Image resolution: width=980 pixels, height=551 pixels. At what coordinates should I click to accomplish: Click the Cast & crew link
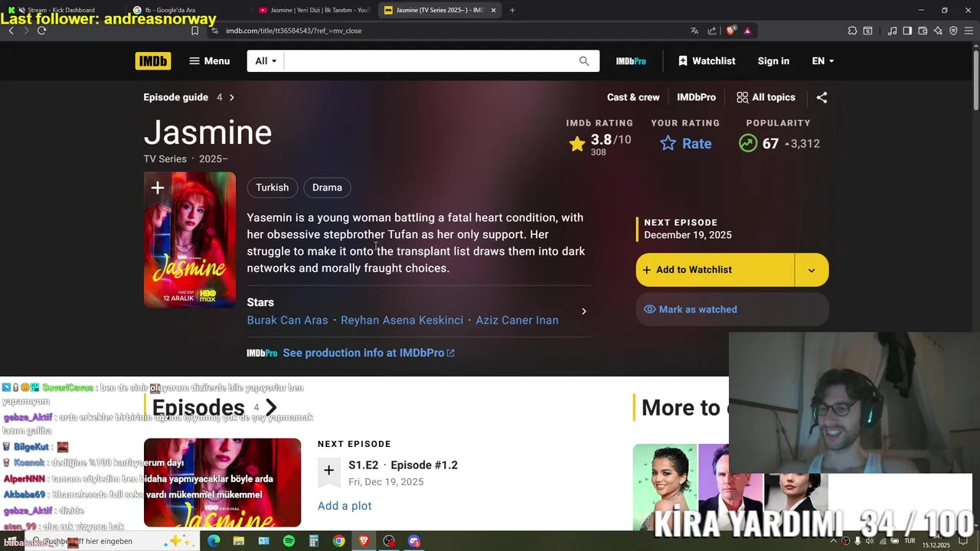tap(633, 97)
